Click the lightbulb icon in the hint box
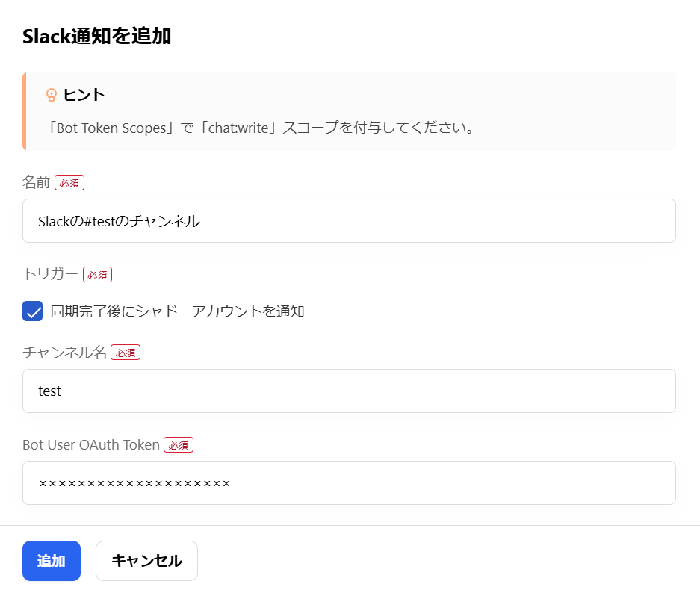 coord(52,94)
